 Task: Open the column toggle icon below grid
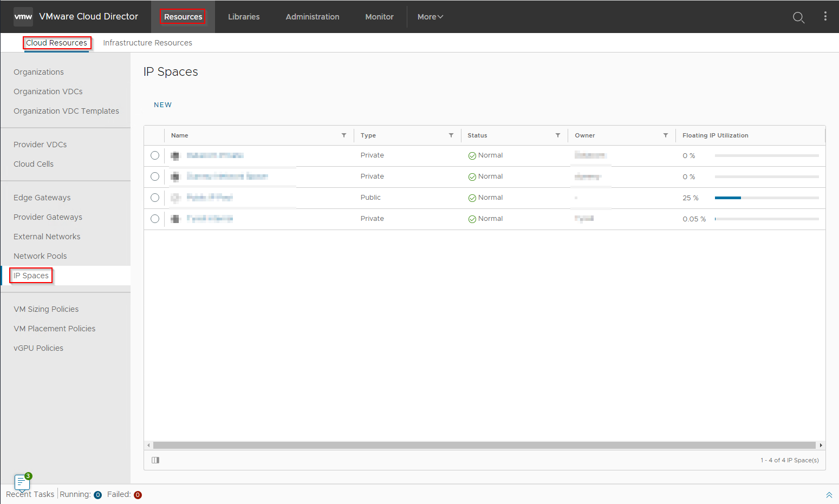coord(155,460)
